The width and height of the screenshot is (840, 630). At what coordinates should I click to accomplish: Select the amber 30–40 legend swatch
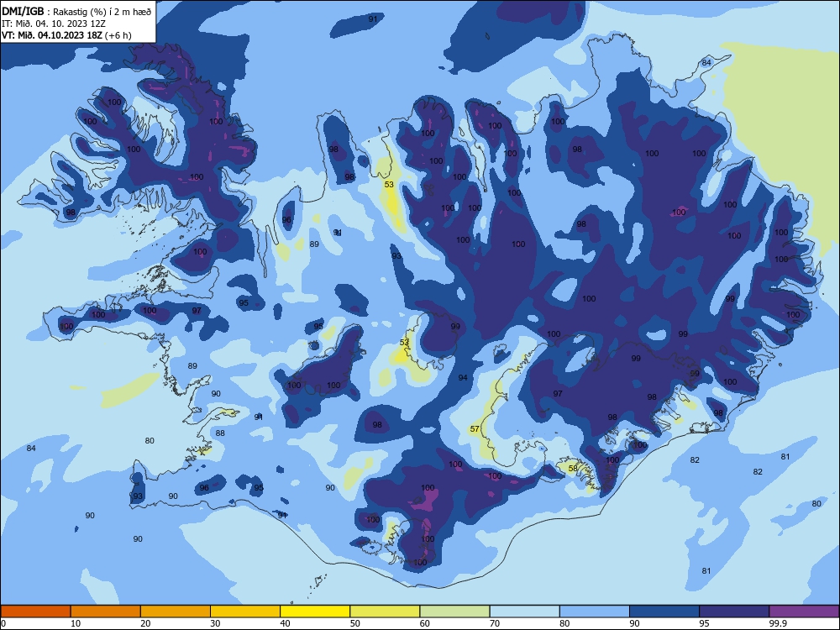click(245, 612)
